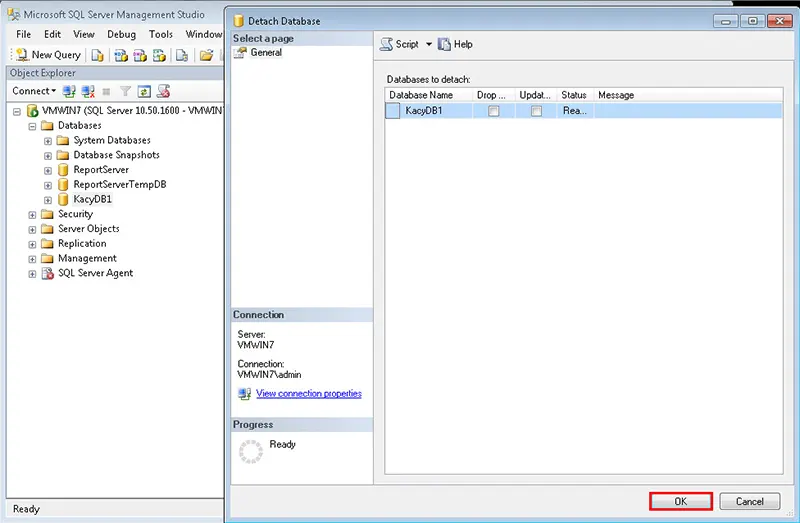Tick the Update Statistics checkbox for KacyDB1

point(536,111)
